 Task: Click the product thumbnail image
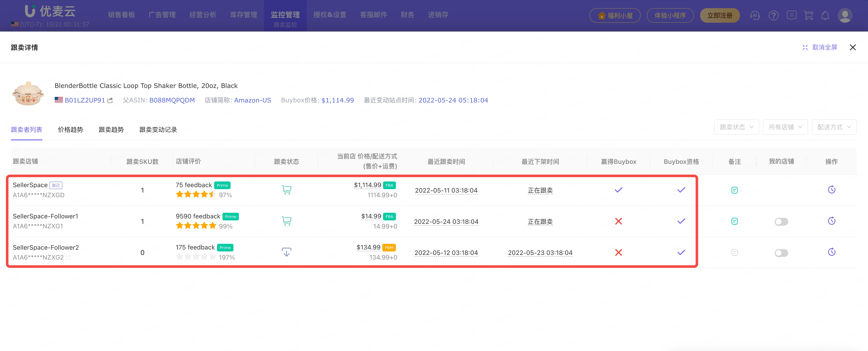28,93
